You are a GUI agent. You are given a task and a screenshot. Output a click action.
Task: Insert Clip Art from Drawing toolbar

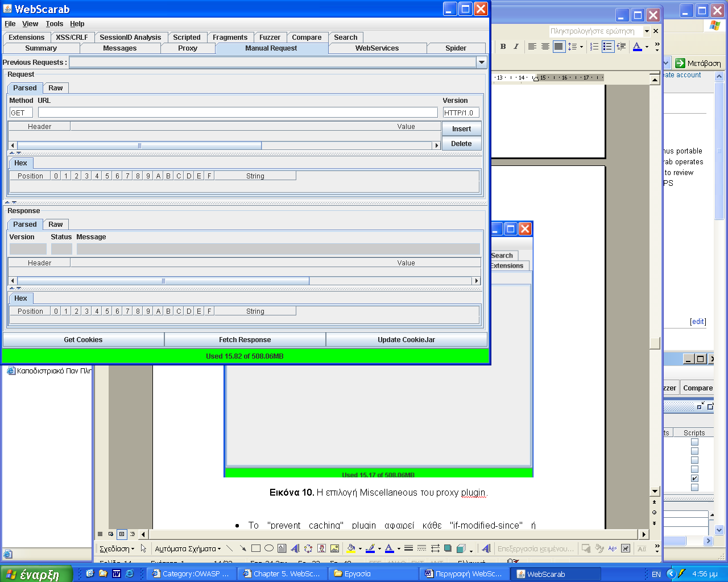[321, 548]
